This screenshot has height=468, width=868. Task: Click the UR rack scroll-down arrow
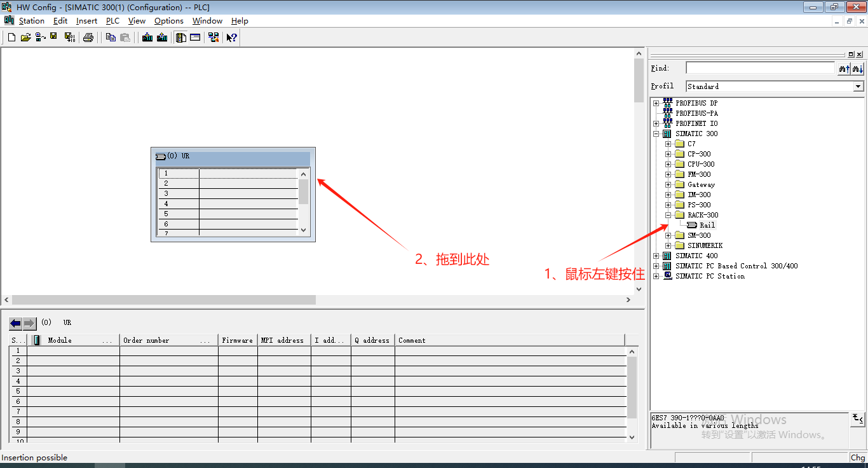[x=303, y=230]
